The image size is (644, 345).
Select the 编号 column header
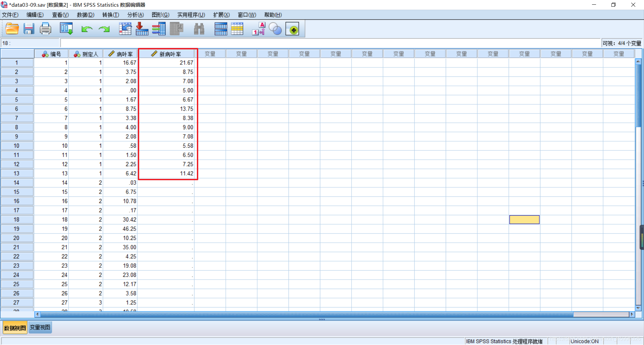[52, 54]
